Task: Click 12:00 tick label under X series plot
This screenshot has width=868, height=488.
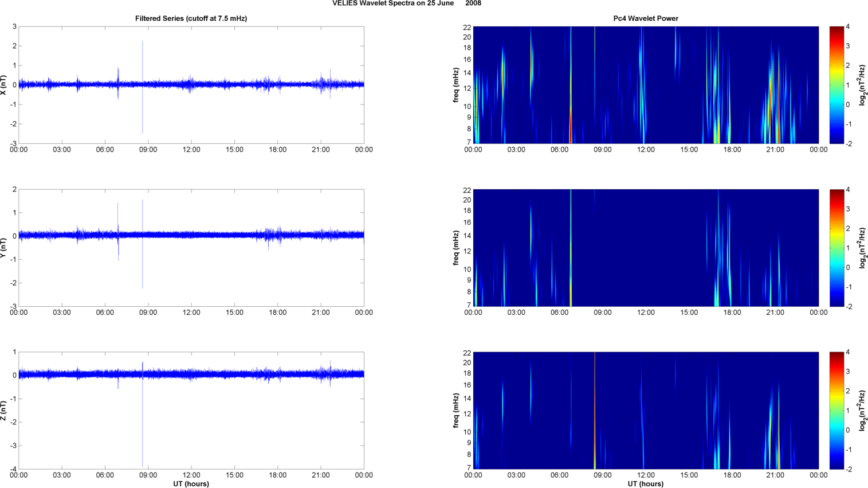Action: pyautogui.click(x=191, y=150)
